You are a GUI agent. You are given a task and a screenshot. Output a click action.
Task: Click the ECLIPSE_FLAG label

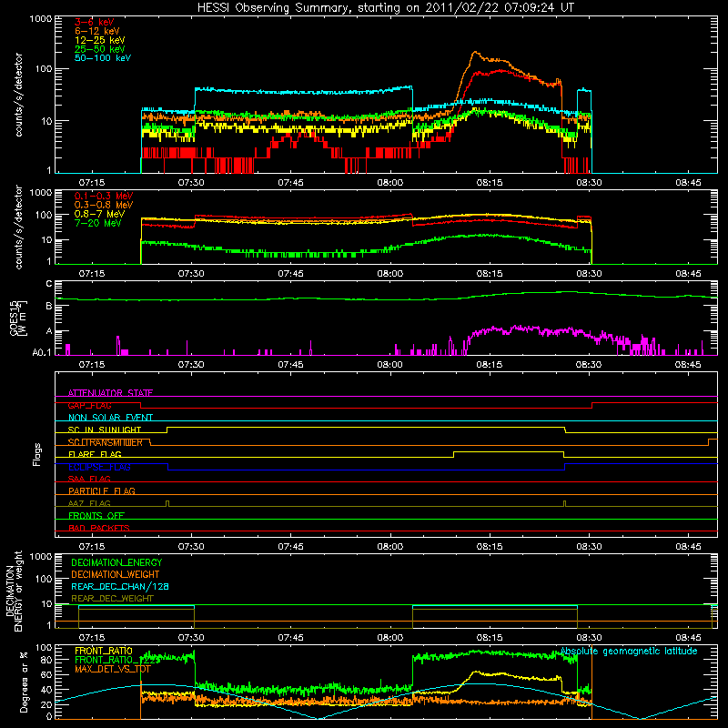99,467
